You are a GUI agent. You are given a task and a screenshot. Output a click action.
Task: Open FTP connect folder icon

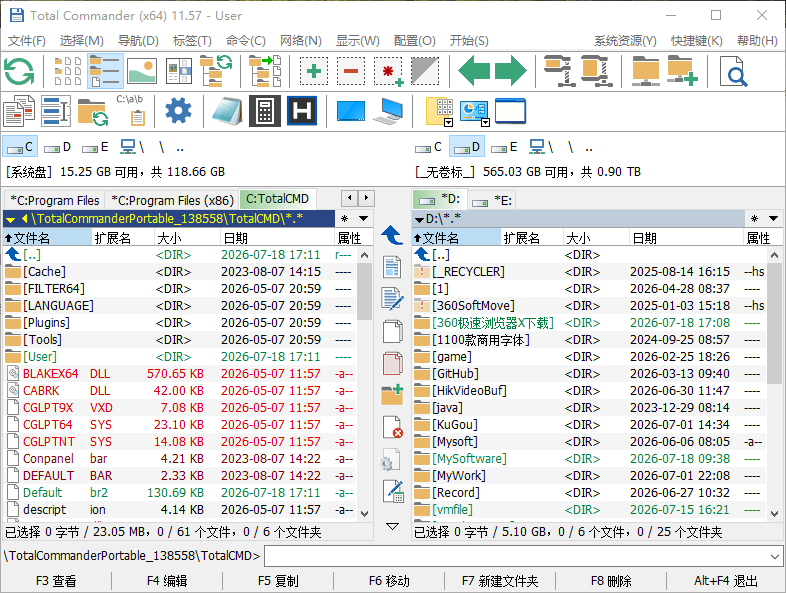[646, 71]
